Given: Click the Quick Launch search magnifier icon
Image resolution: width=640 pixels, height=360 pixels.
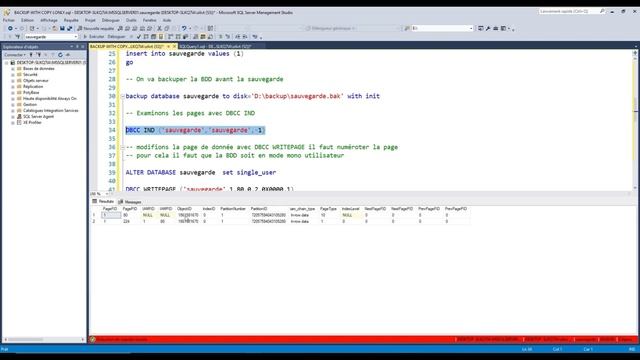Looking at the screenshot, I should coord(602,11).
